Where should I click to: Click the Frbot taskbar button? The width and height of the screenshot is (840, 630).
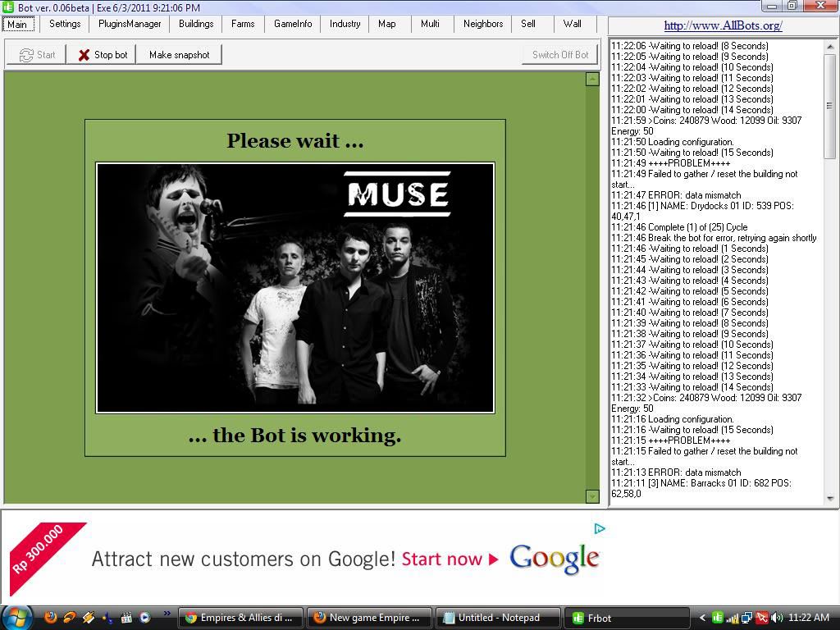coord(628,618)
